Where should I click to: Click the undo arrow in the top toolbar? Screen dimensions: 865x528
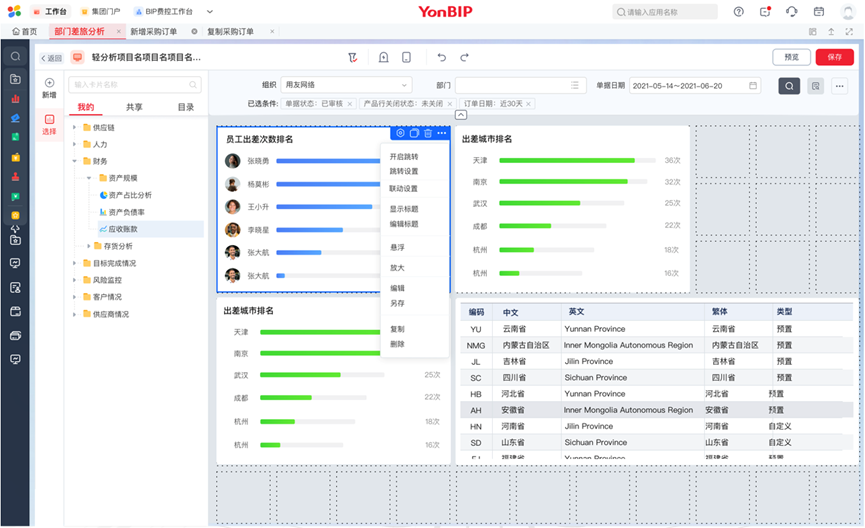pos(440,58)
